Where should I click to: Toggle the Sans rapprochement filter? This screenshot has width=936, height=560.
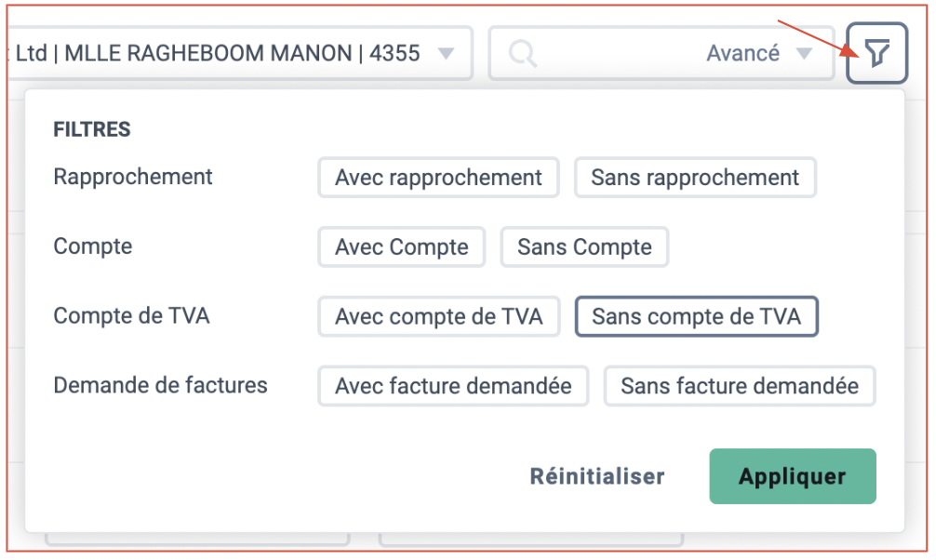pyautogui.click(x=695, y=178)
